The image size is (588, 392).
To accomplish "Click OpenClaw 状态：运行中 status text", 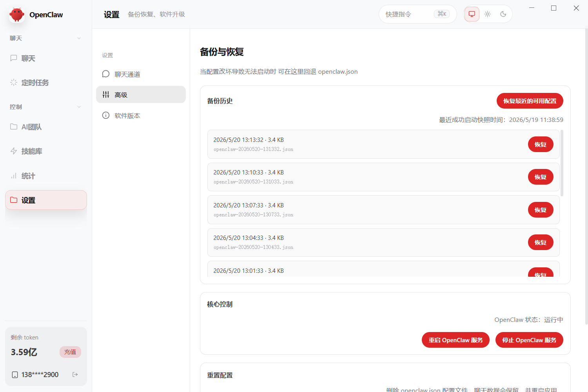I will point(529,320).
